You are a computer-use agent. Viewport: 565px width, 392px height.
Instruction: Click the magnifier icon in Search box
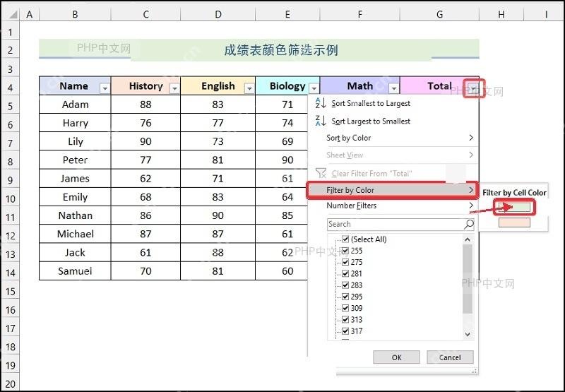point(468,224)
